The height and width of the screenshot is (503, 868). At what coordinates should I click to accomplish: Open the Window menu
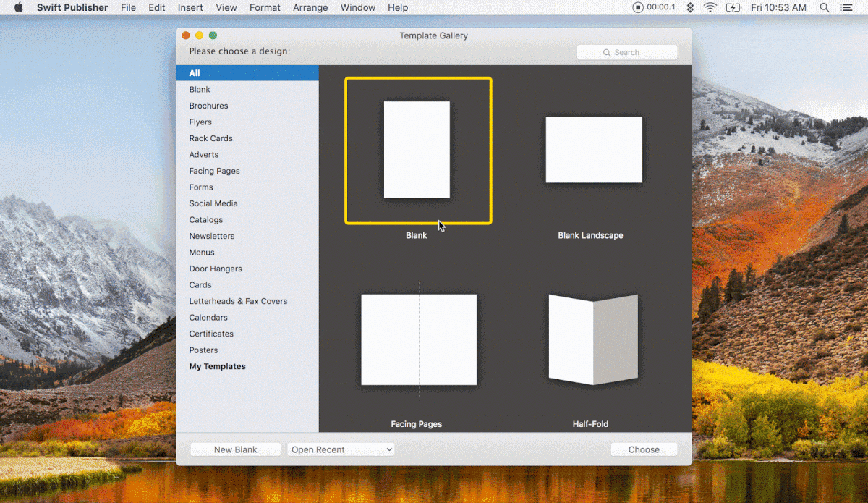point(358,7)
